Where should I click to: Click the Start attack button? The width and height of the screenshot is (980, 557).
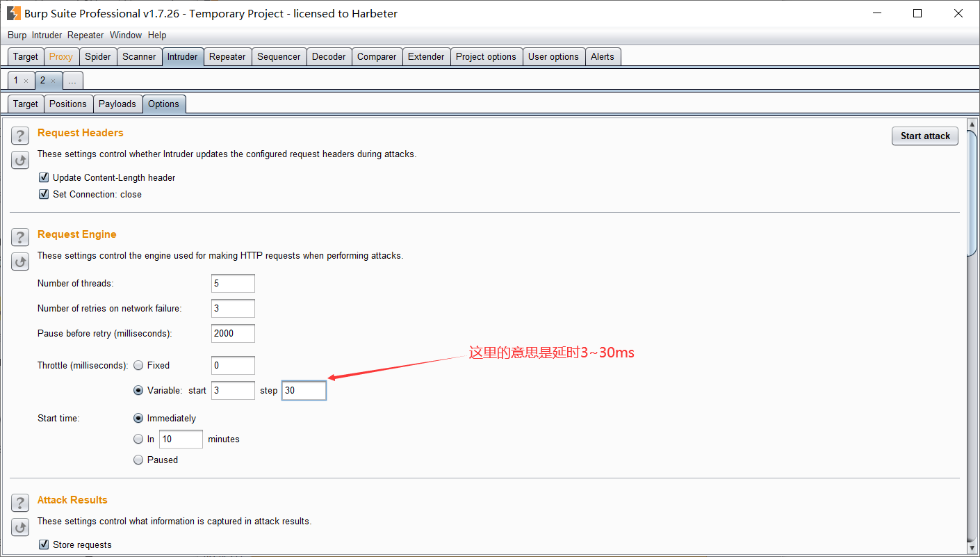coord(925,136)
